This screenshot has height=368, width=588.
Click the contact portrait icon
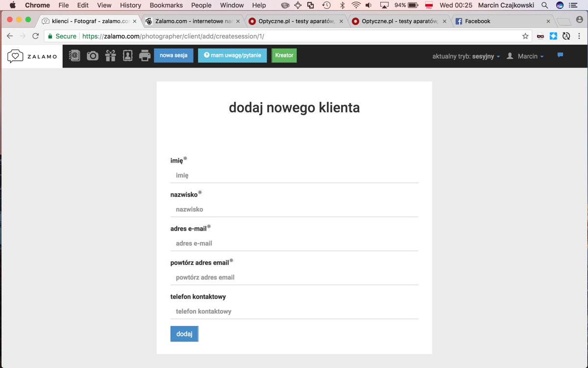tap(127, 55)
